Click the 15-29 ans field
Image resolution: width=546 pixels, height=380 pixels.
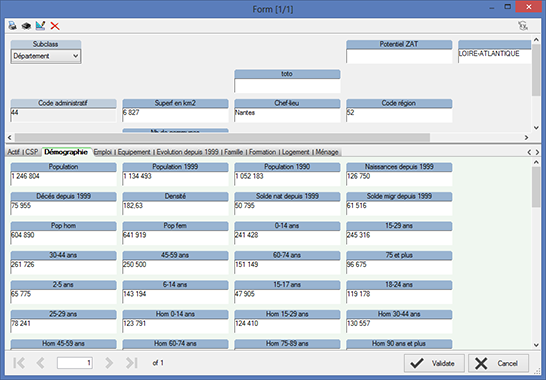[x=399, y=238]
